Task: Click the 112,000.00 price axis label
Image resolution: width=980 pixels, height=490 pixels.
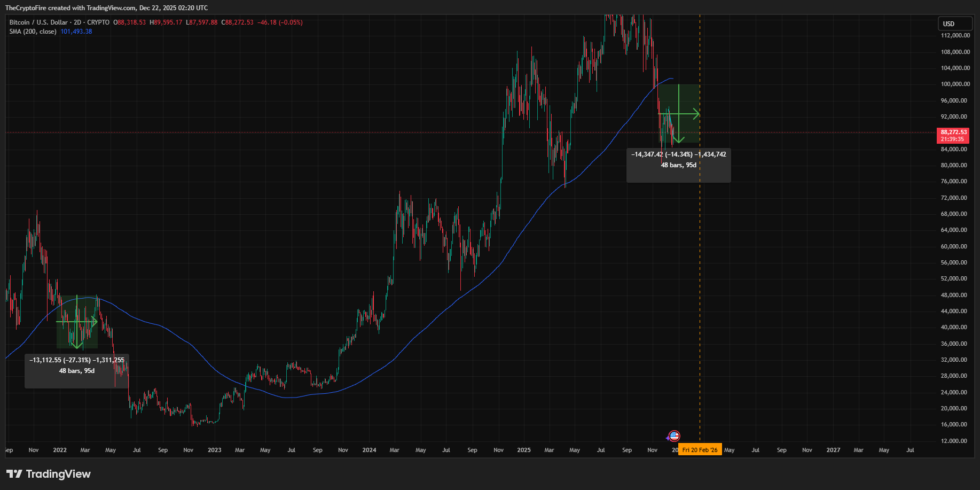Action: tap(955, 35)
